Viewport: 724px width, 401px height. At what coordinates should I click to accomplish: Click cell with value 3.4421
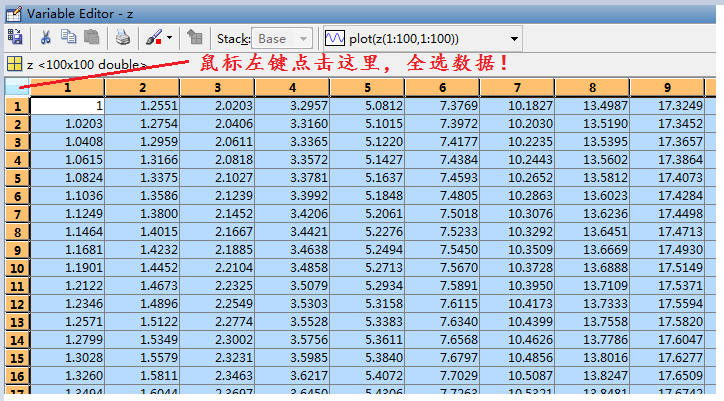pos(292,232)
